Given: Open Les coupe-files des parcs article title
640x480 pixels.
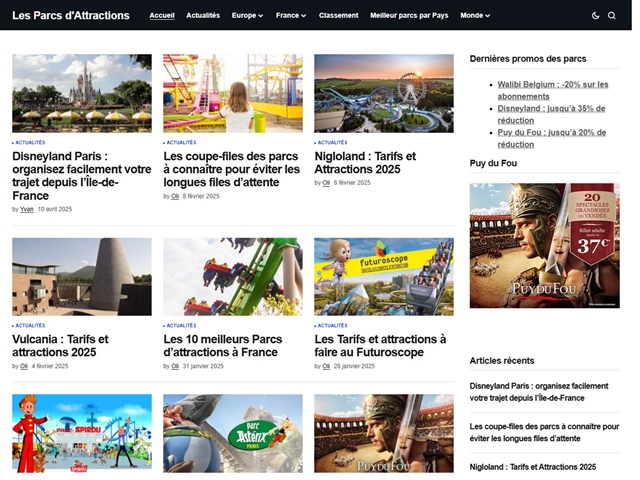Looking at the screenshot, I should 231,169.
